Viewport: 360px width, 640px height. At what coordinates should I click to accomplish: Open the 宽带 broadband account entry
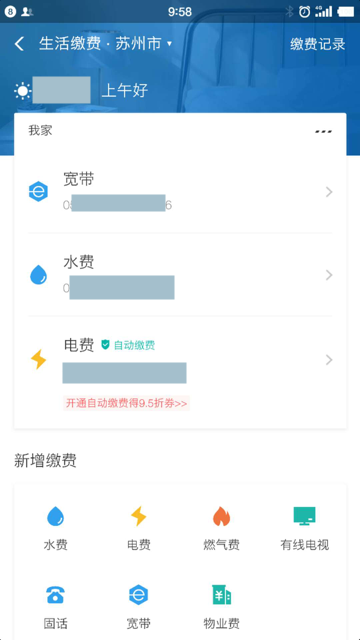(180, 192)
